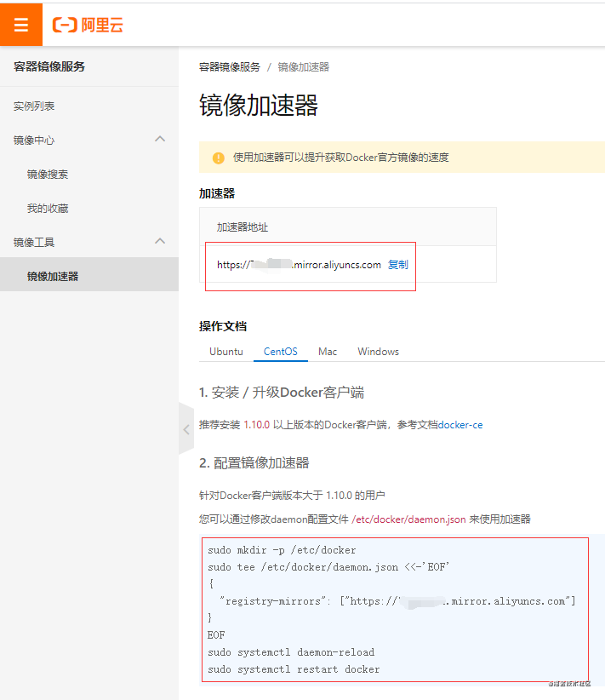Click the 1.10.0 version number in red
This screenshot has height=700, width=605.
[256, 425]
